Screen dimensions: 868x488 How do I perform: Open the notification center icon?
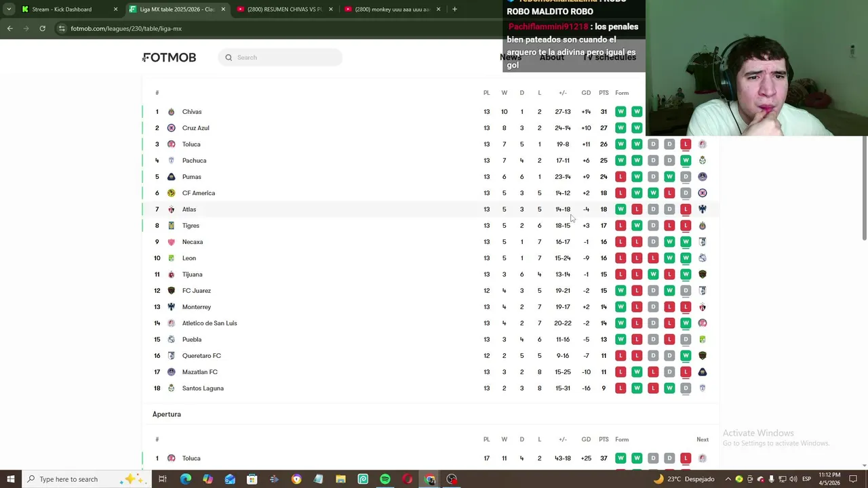(x=854, y=479)
